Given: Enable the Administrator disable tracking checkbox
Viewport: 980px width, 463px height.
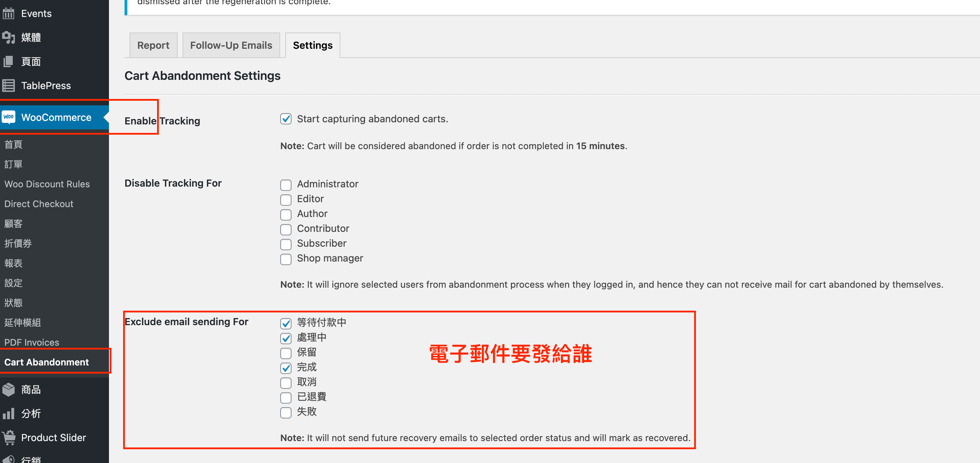Looking at the screenshot, I should click(x=286, y=183).
